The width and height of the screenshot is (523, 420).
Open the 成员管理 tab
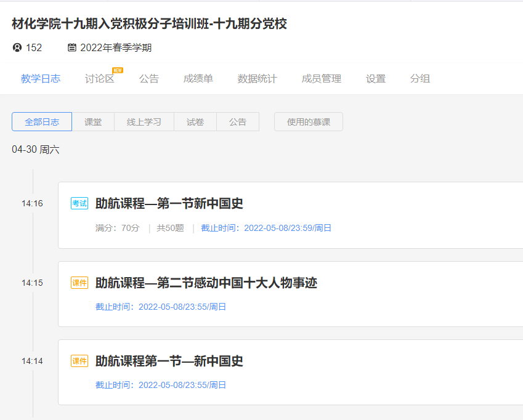click(321, 79)
